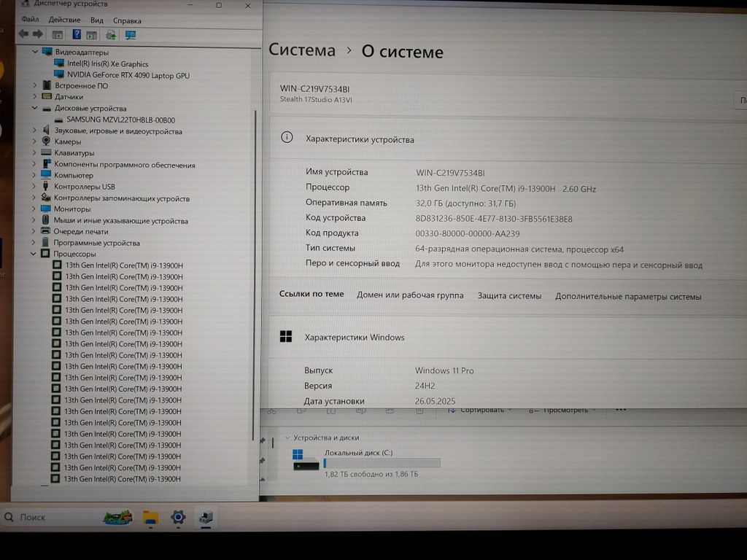Click the Forward arrow in Device Manager toolbar
Viewport: 747px width, 560px height.
coord(37,34)
